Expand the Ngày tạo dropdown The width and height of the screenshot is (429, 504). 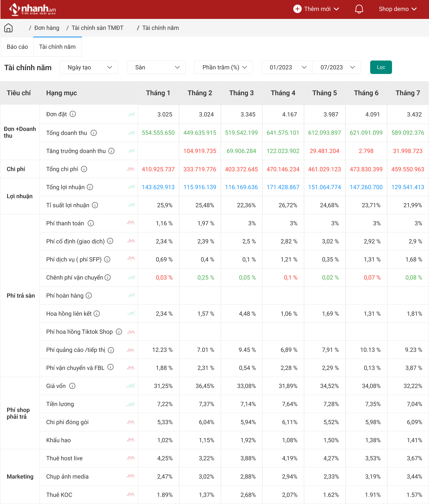click(x=89, y=67)
